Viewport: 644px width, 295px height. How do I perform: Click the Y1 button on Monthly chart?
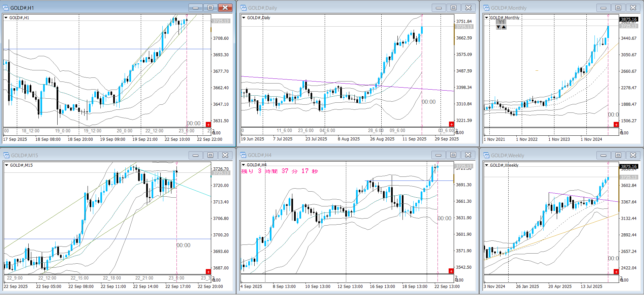[x=502, y=22]
